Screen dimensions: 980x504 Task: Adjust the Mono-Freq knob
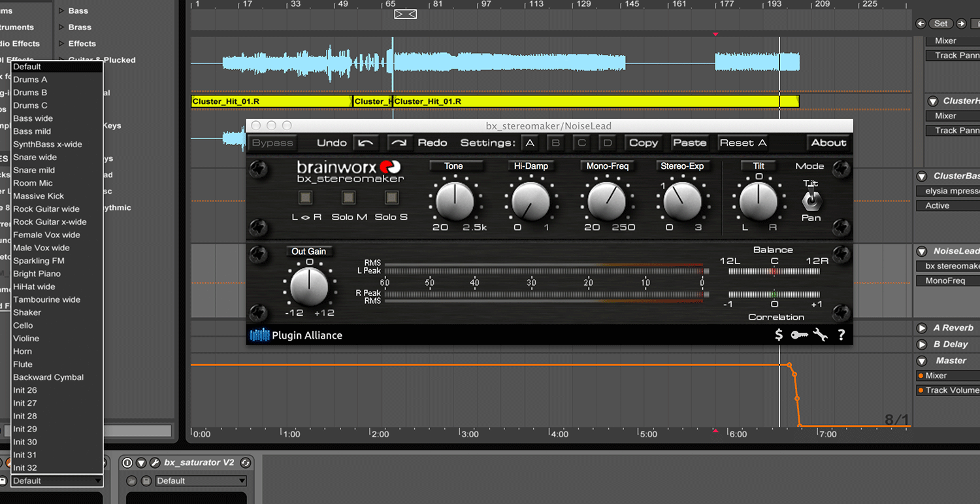pyautogui.click(x=607, y=201)
